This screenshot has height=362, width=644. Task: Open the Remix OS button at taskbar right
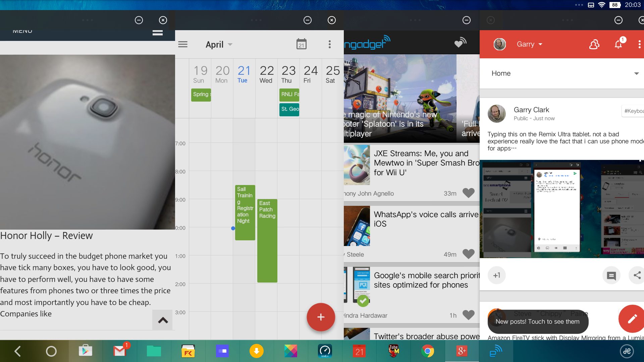click(627, 351)
